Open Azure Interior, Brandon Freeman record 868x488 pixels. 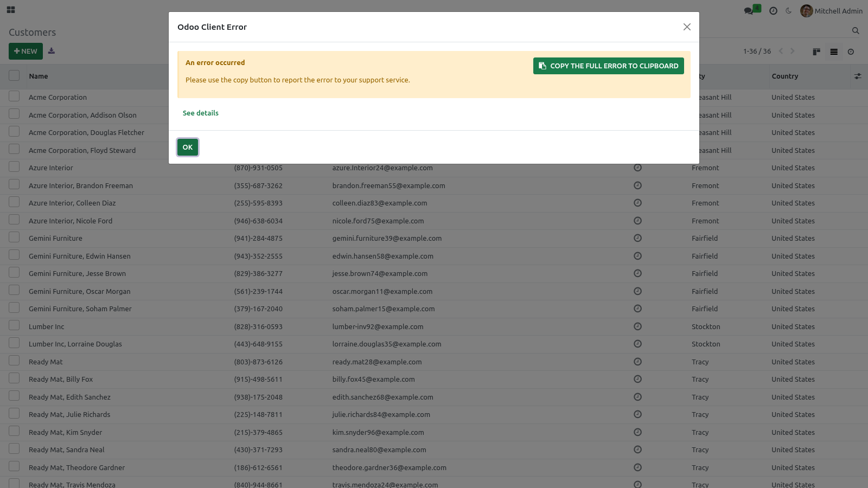tap(81, 186)
